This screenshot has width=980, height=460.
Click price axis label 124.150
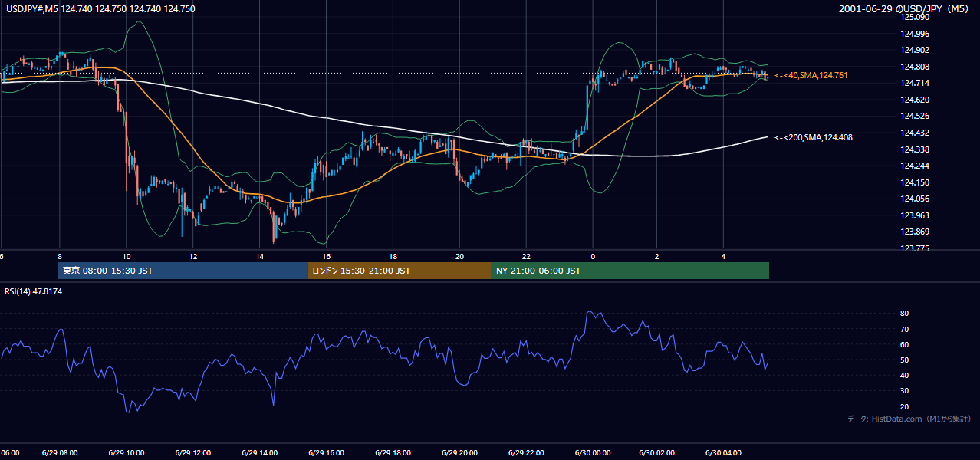[913, 182]
